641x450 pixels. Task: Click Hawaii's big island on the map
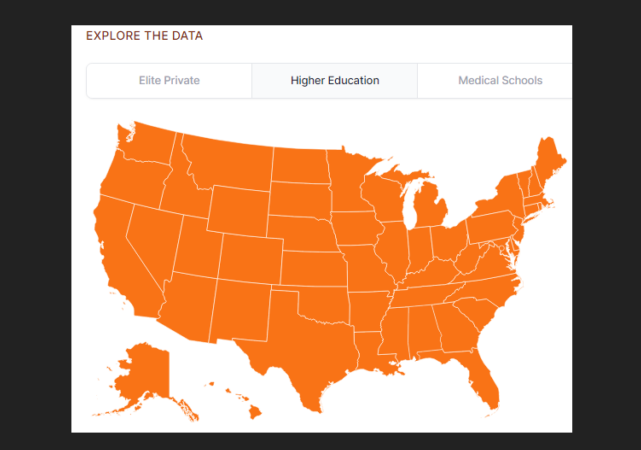click(x=255, y=412)
